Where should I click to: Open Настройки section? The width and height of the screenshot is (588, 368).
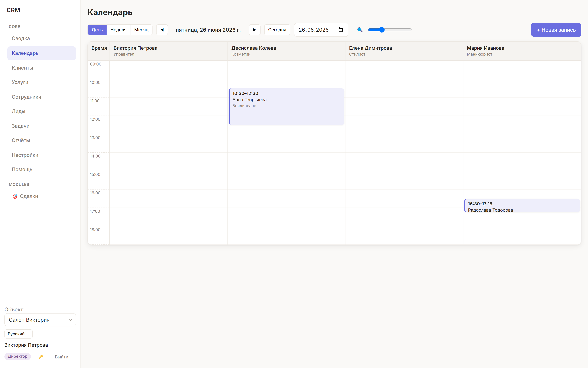pyautogui.click(x=42, y=155)
